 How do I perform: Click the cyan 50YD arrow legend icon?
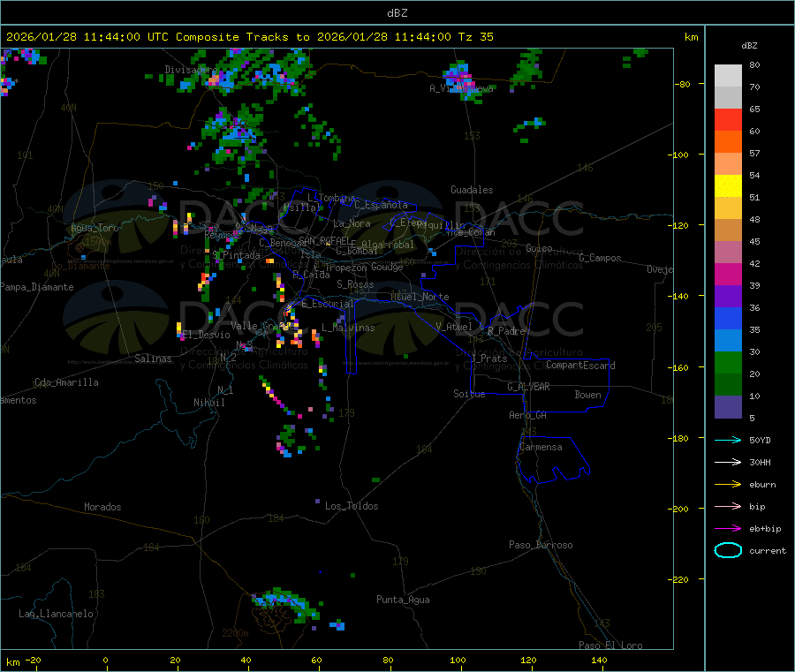click(728, 440)
